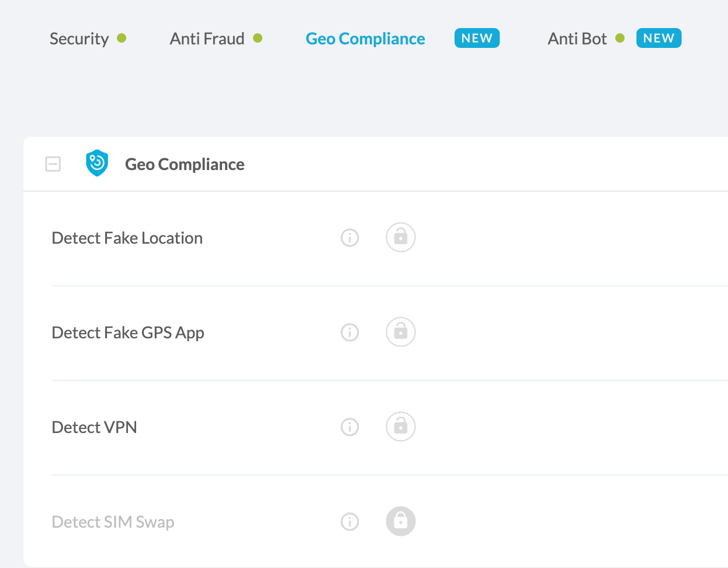The image size is (728, 568).
Task: Select the Geo Compliance tab
Action: [x=365, y=39]
